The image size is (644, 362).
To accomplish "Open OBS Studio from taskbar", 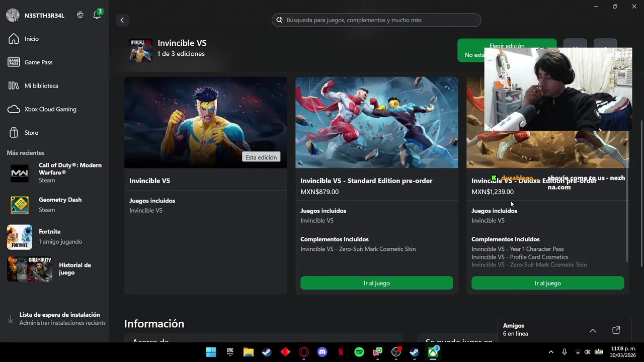I will pyautogui.click(x=396, y=352).
